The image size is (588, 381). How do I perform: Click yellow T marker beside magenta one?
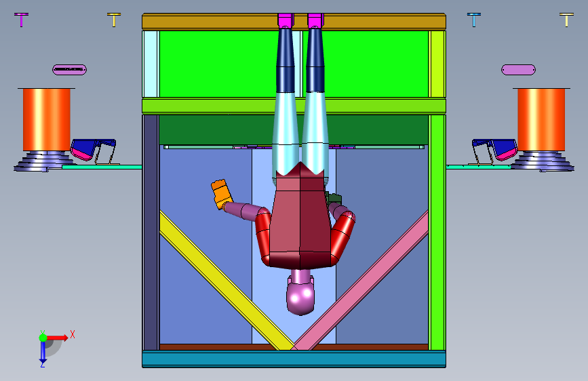[114, 20]
